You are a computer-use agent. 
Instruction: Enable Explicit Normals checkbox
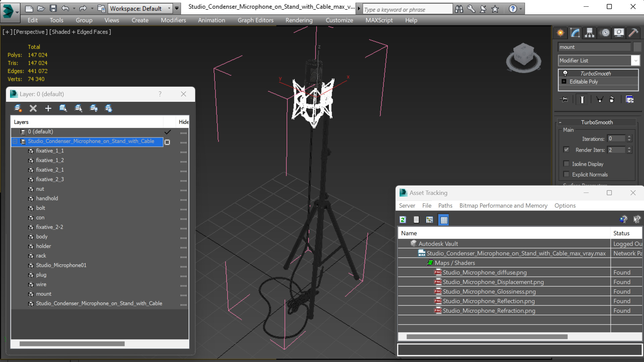coord(566,174)
